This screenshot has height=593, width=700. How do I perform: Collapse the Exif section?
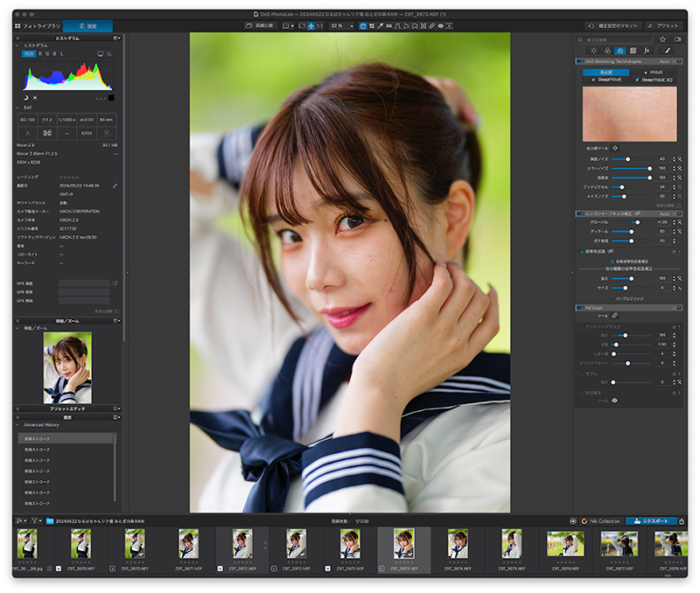coord(17,108)
